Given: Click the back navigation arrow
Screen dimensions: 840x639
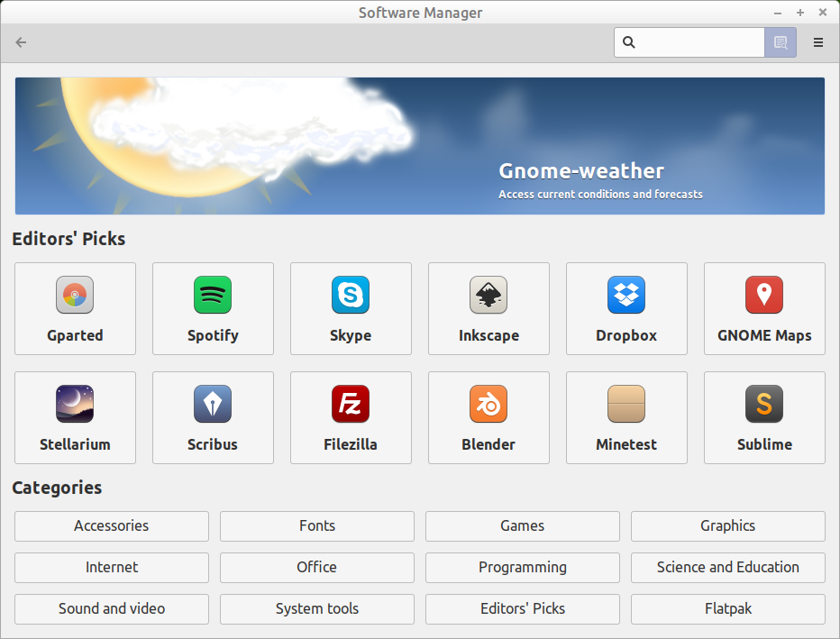Looking at the screenshot, I should point(20,42).
